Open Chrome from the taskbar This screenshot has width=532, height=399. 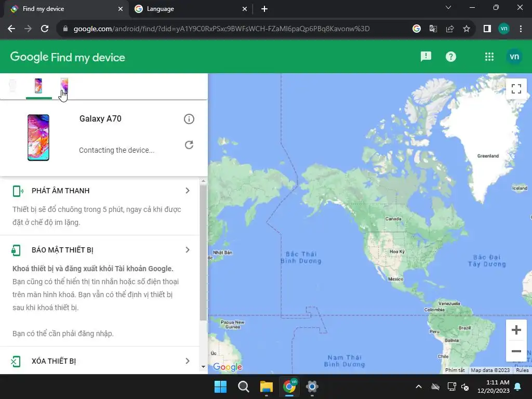[x=289, y=387]
